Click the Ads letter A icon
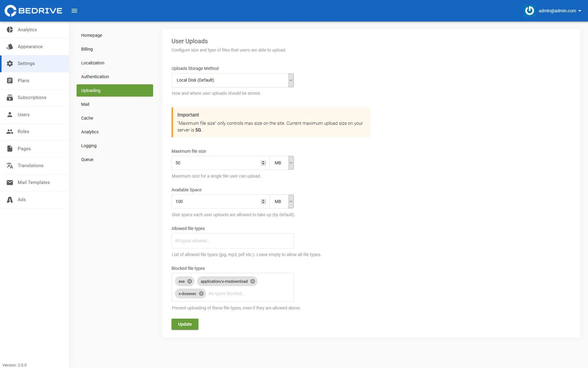The image size is (588, 368). [10, 200]
